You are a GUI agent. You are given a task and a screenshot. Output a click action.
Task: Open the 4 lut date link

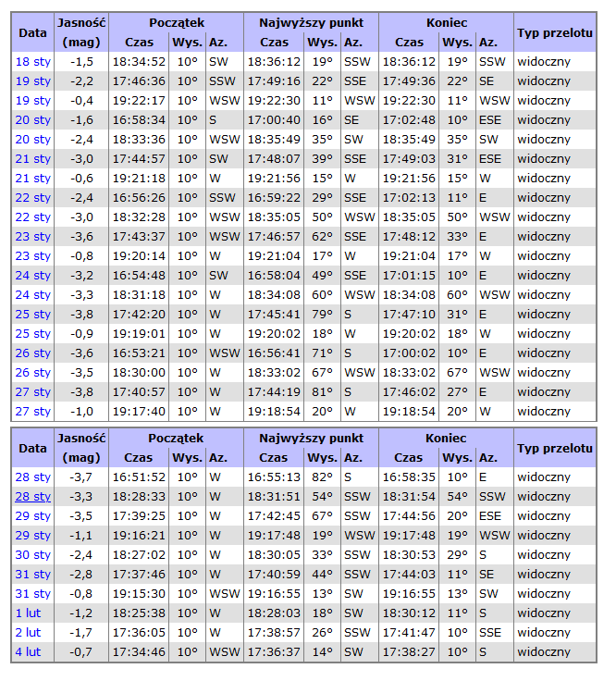tap(29, 652)
